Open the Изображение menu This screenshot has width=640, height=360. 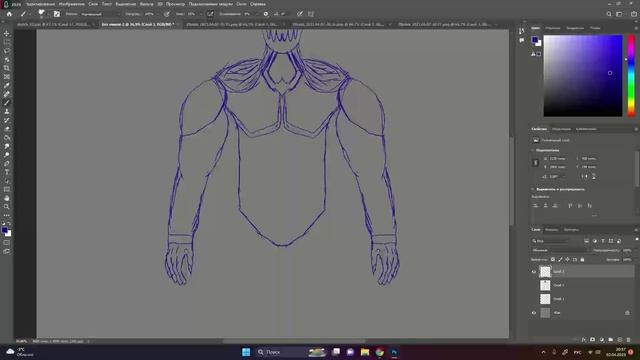[71, 4]
